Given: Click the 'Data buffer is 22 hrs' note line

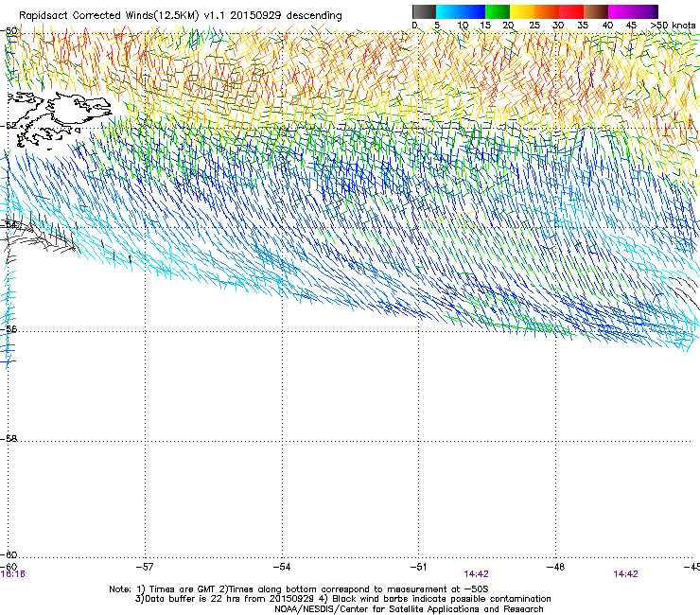Looking at the screenshot, I should pyautogui.click(x=342, y=599).
